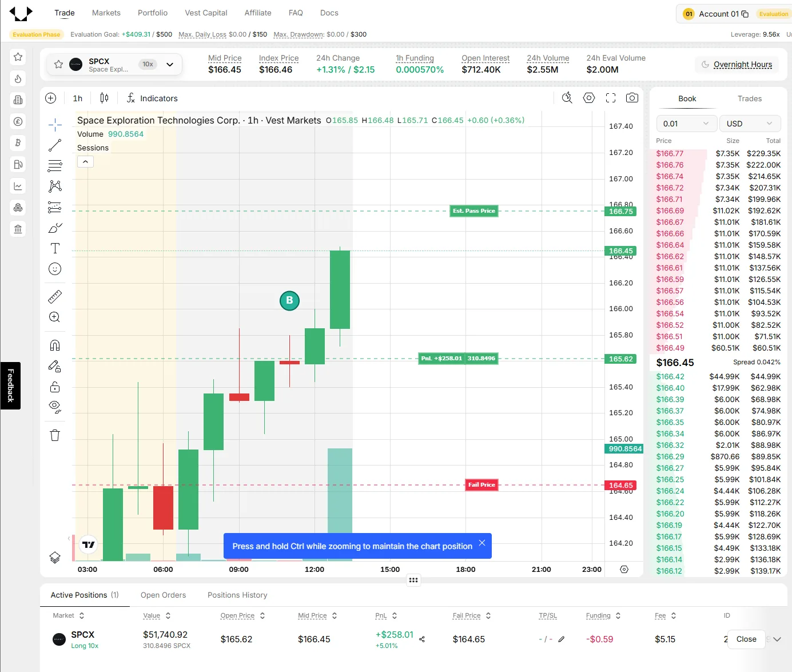
Task: Share PnL of SPCX position
Action: (x=422, y=639)
